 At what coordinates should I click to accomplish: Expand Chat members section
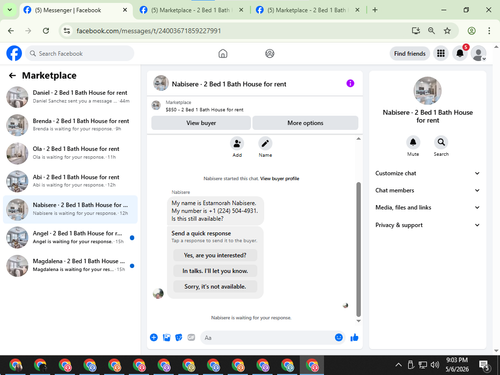point(427,190)
